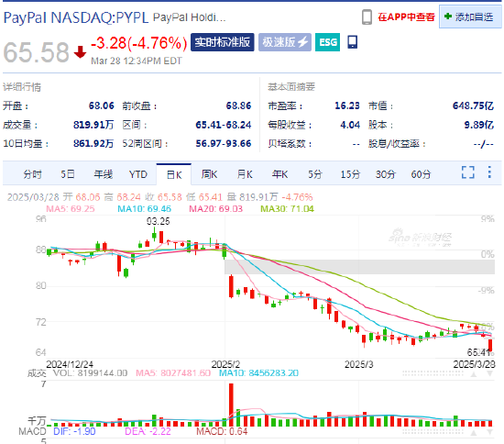The image size is (504, 444).
Task: Click the 开盘 value 68.06
Action: [x=101, y=105]
